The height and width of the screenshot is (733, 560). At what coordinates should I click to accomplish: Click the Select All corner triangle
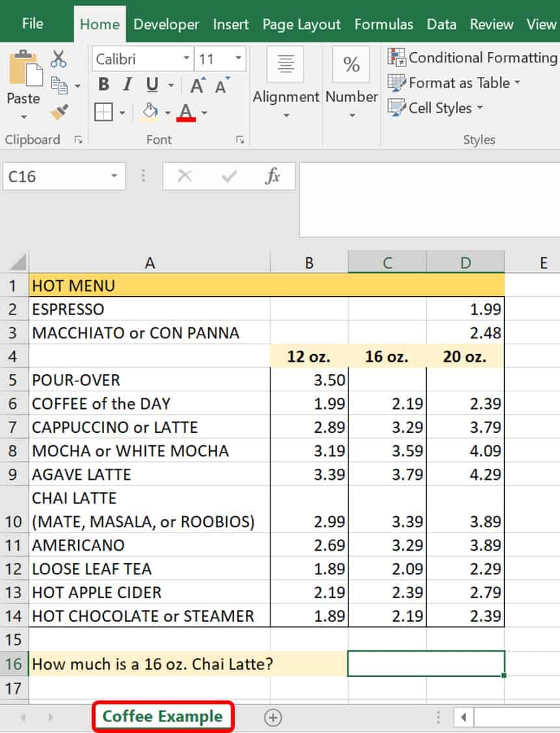coord(18,262)
